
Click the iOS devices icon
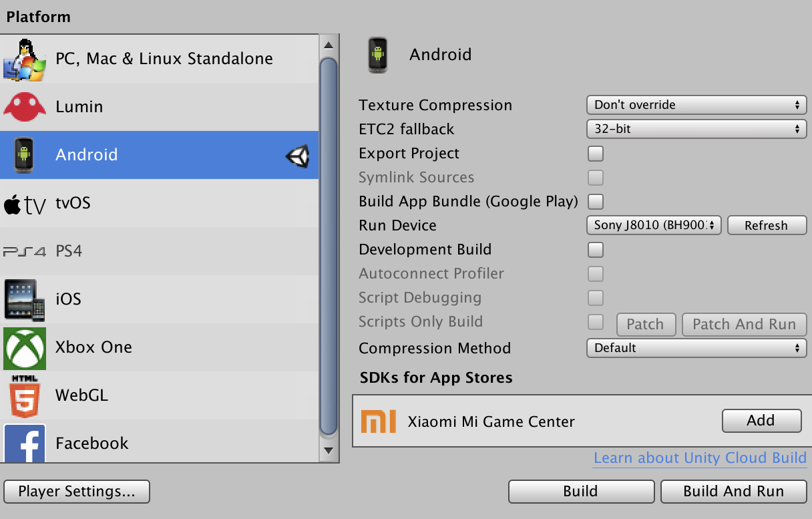(25, 300)
